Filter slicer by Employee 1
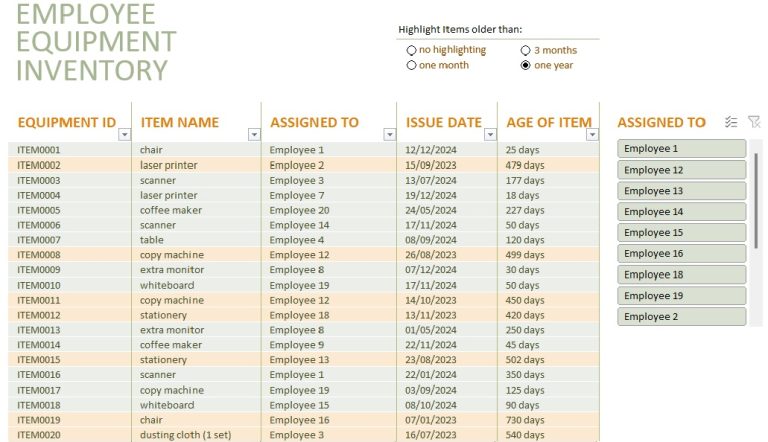Image resolution: width=768 pixels, height=442 pixels. click(x=681, y=148)
